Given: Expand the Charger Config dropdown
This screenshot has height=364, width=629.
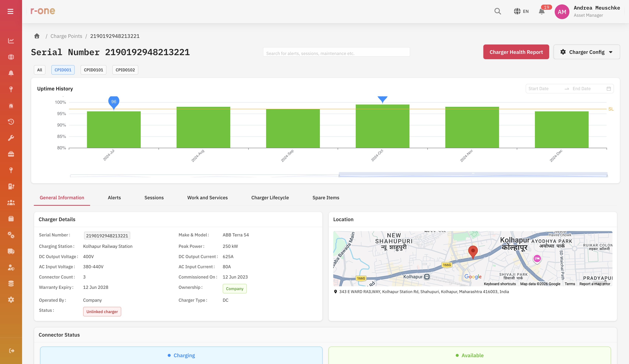Looking at the screenshot, I should (587, 52).
